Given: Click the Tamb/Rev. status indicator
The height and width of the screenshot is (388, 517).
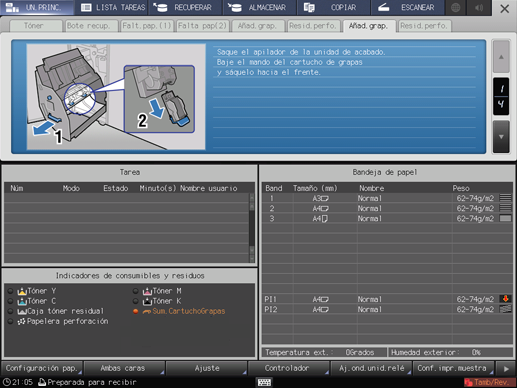Looking at the screenshot, I should point(487,382).
